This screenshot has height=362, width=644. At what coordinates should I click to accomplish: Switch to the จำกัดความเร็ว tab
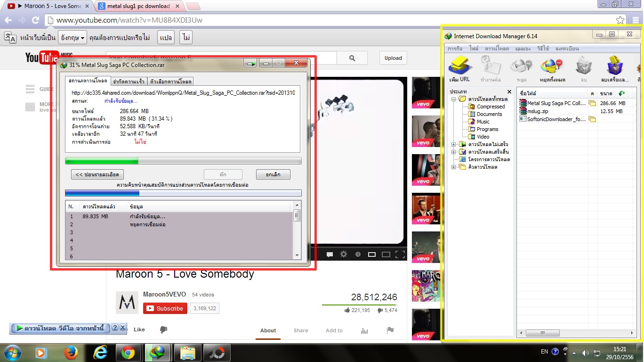tap(129, 81)
